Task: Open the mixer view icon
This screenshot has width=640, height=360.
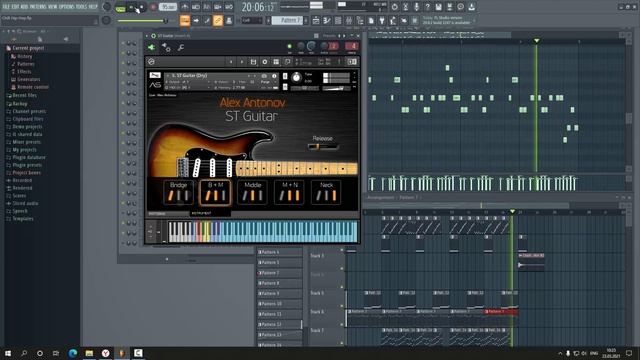Action: point(349,20)
